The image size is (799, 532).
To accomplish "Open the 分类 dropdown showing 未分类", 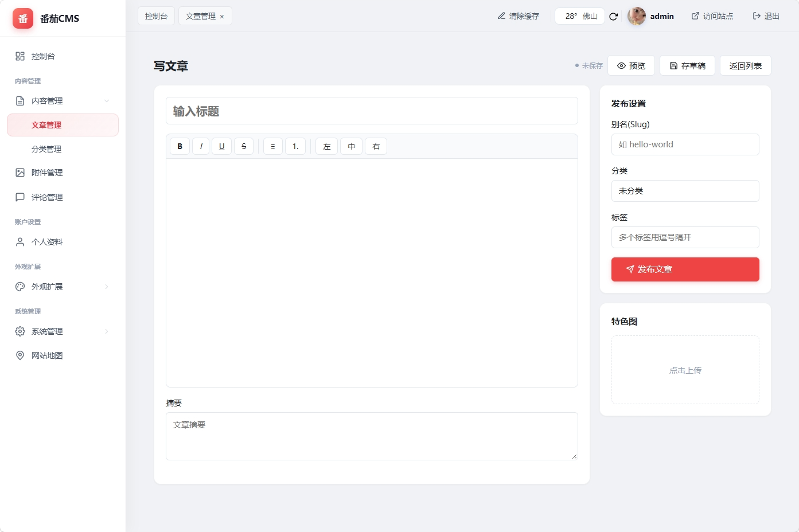I will coord(685,191).
